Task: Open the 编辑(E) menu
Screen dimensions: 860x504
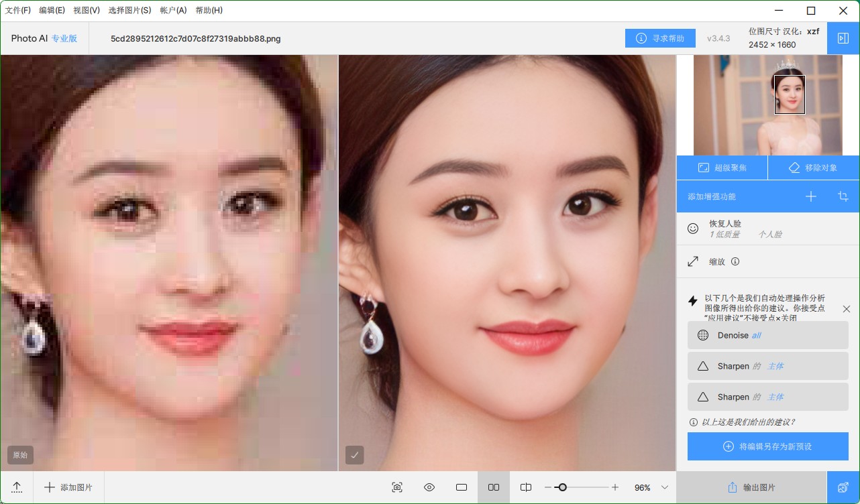Action: pos(52,11)
